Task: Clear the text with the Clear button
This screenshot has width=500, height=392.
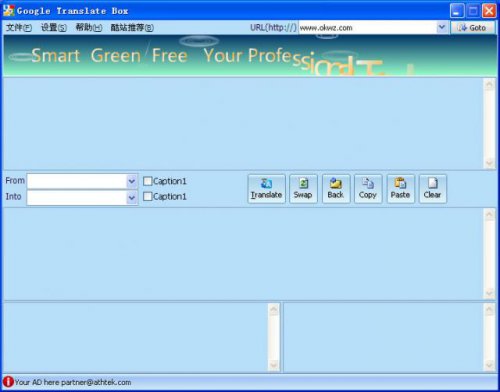Action: [433, 189]
